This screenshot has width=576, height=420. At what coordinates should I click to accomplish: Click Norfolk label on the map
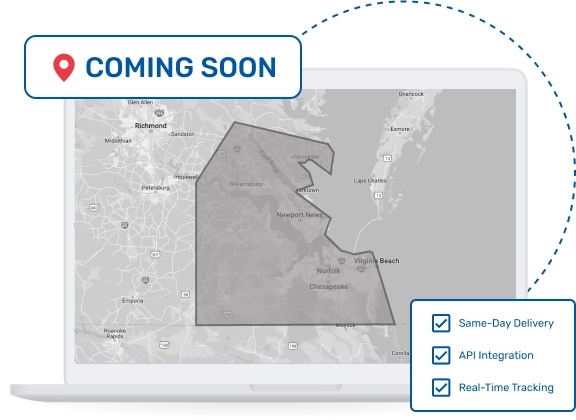click(328, 271)
